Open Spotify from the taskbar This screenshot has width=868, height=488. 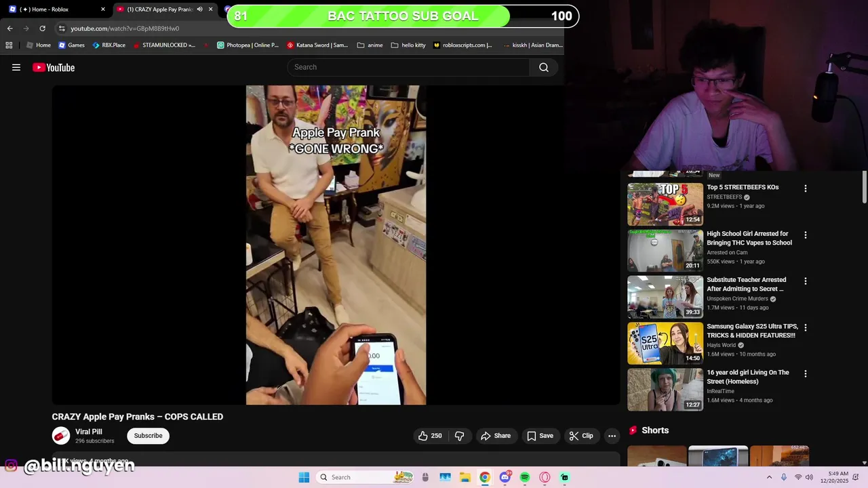525,477
